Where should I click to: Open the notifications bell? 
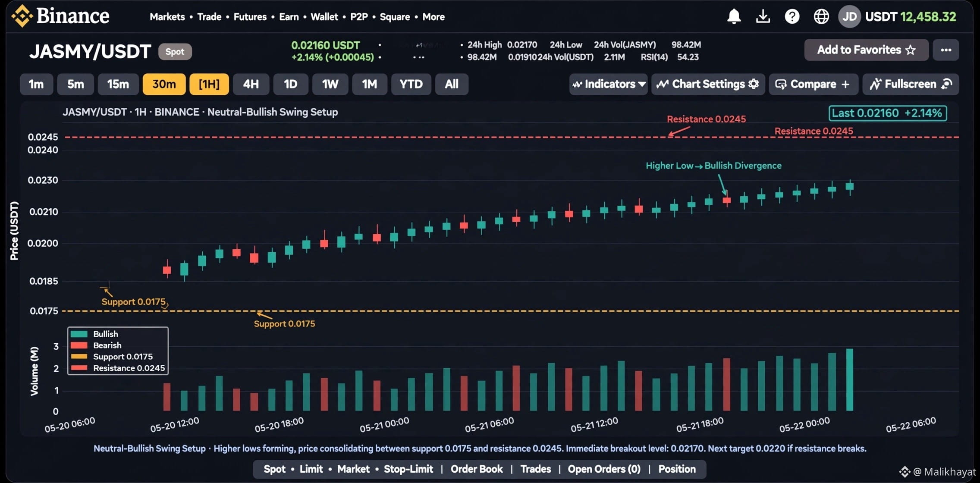734,16
